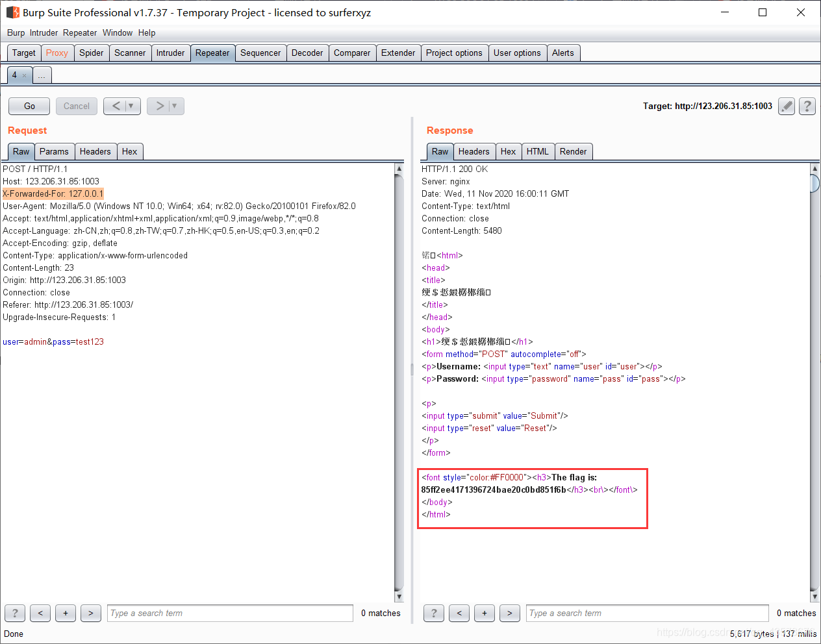Select Params view in Request panel

click(x=54, y=152)
